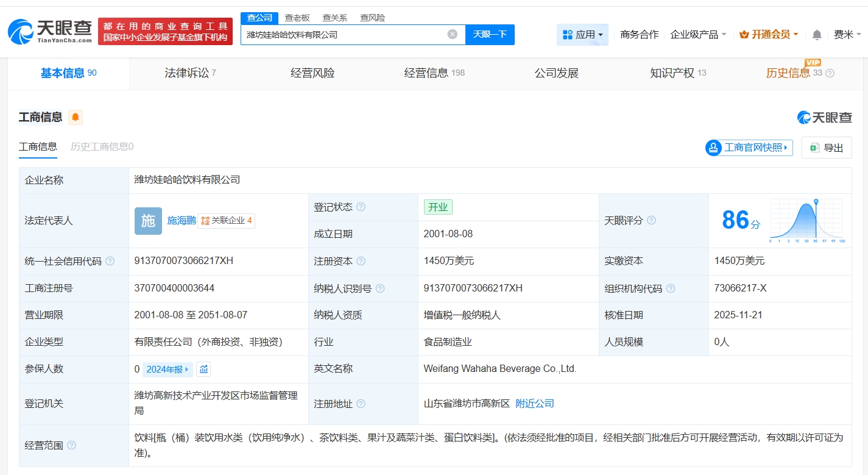Switch to the 法律诉讼 tab
Screen dimensions: 868x475
click(190, 73)
